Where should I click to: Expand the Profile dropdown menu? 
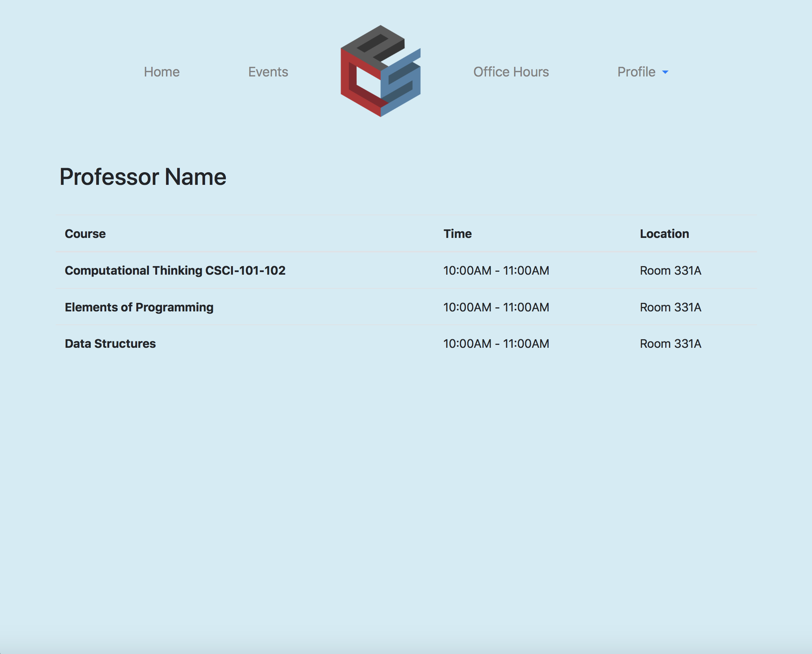(x=636, y=72)
